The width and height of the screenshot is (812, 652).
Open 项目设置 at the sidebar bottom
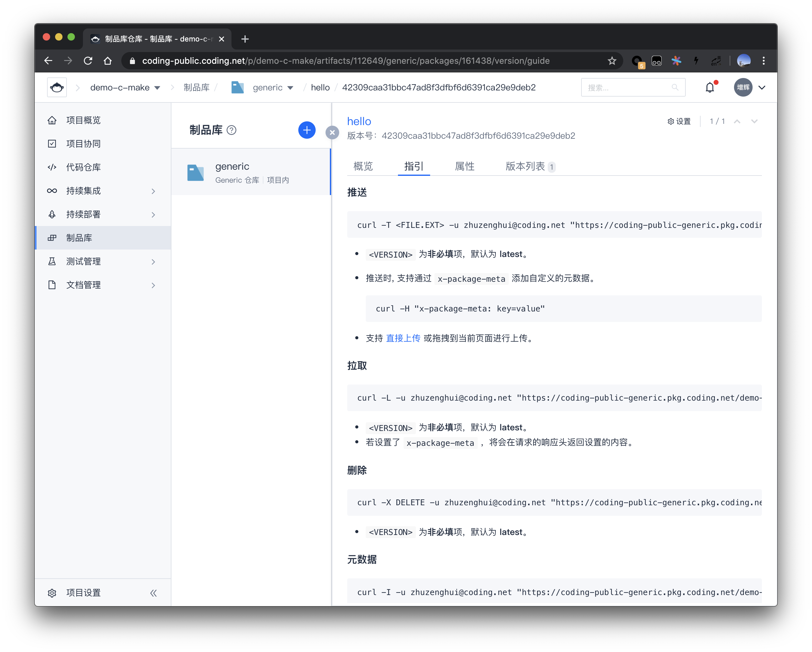click(83, 593)
